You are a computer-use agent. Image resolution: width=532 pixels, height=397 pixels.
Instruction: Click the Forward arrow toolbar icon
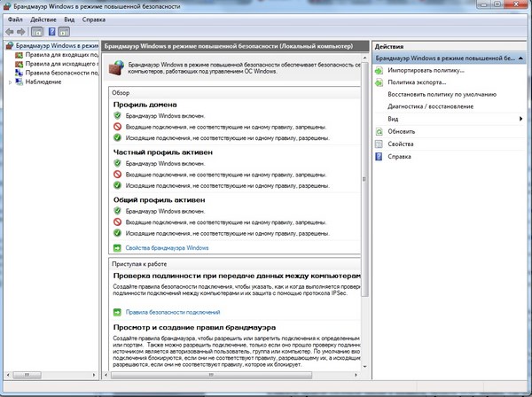pyautogui.click(x=21, y=32)
